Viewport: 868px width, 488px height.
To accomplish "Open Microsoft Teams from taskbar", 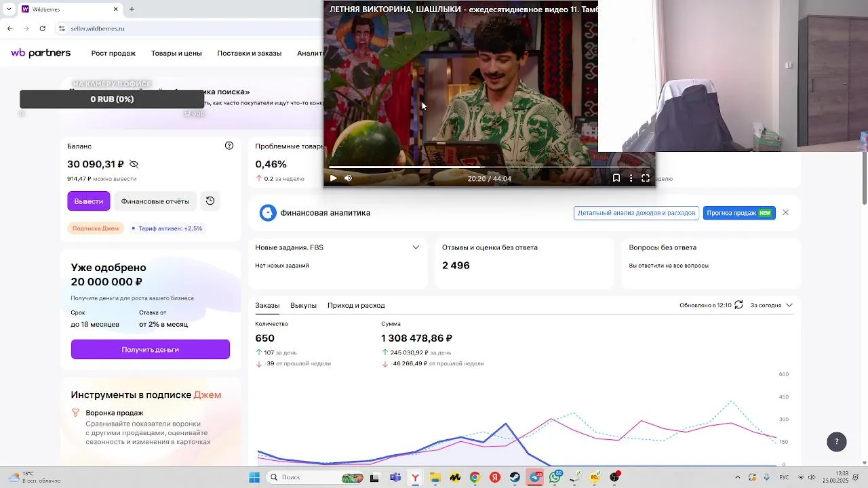I will click(395, 477).
